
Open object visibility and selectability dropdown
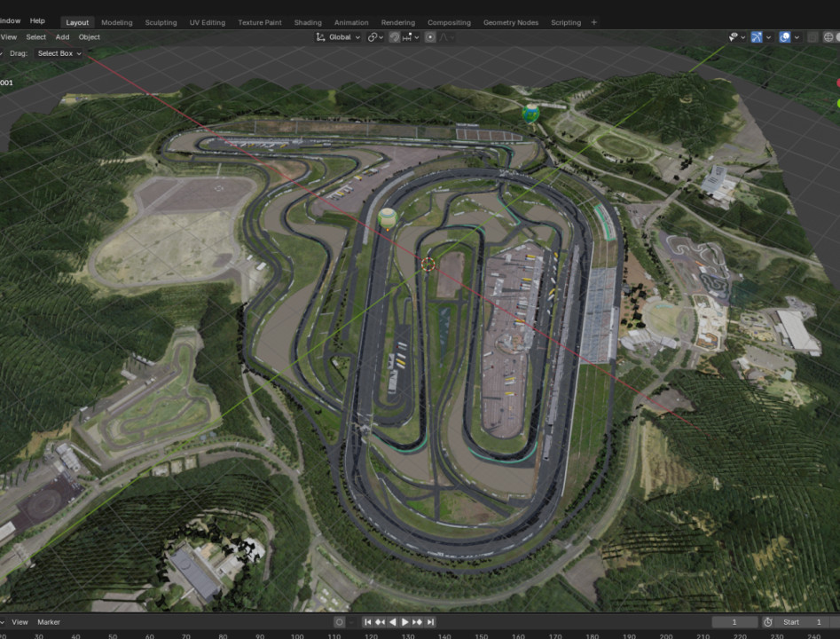pyautogui.click(x=736, y=37)
